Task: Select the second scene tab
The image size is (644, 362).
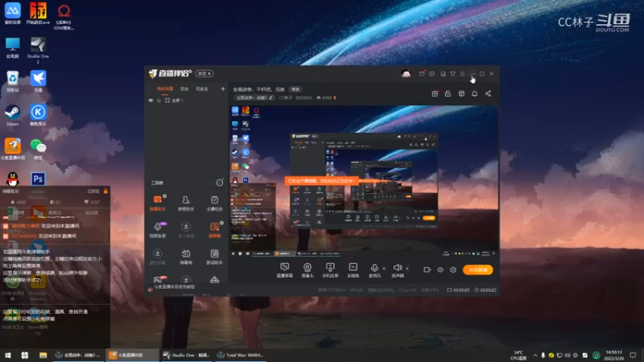Action: coord(184,88)
